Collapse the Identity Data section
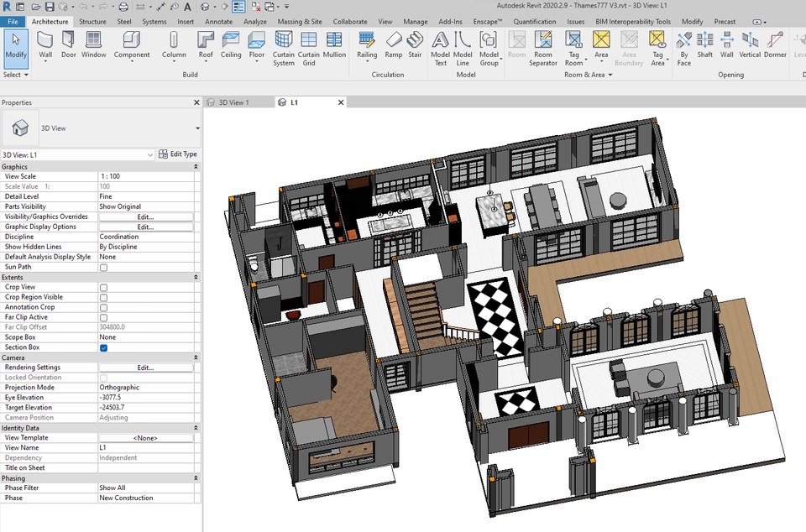Screen dimensions: 806x532 point(196,428)
